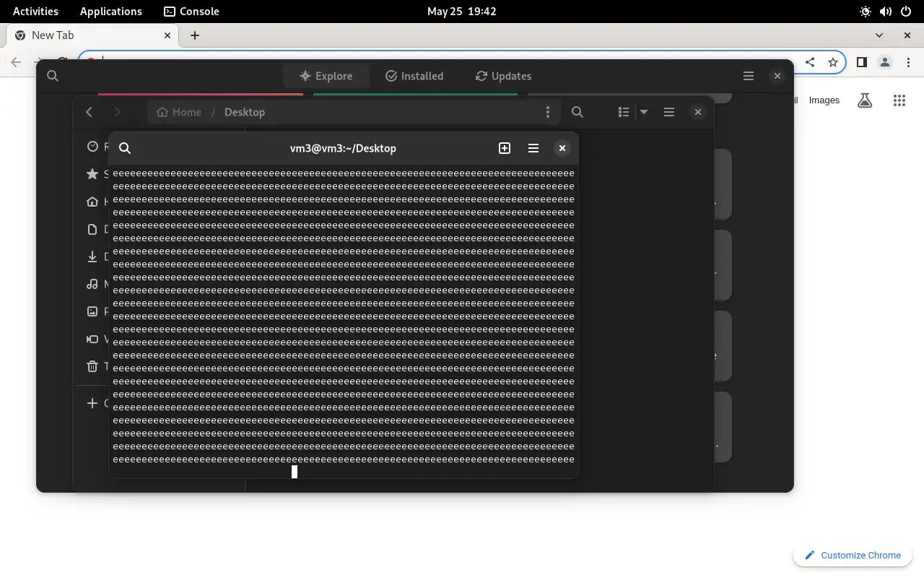Open Software window main menu
This screenshot has width=924, height=578.
click(x=749, y=76)
